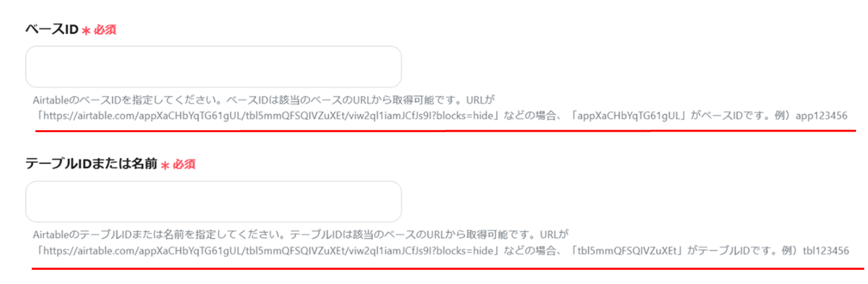The image size is (868, 284).
Task: Click the 必須 marker beside ベースID
Action: (x=105, y=30)
